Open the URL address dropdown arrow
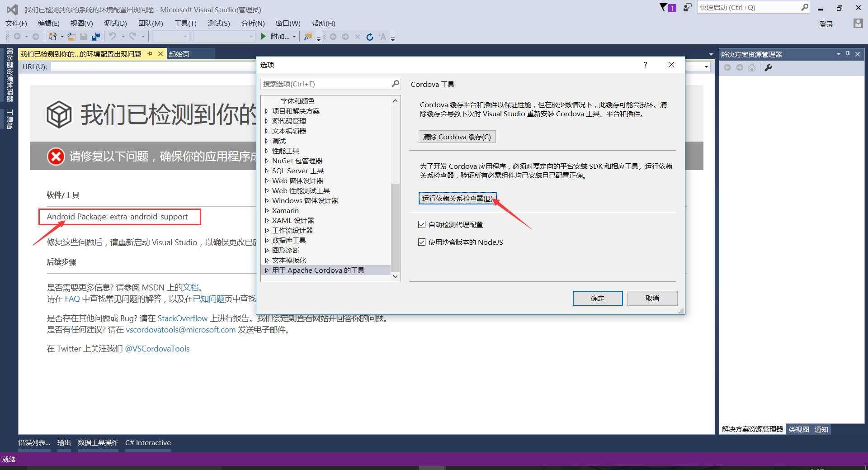This screenshot has height=470, width=868. tap(706, 67)
